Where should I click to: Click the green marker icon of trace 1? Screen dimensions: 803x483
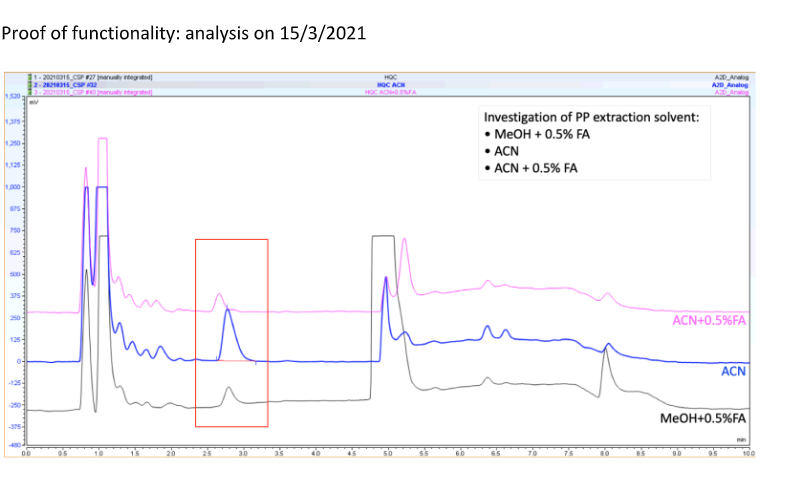pos(30,77)
